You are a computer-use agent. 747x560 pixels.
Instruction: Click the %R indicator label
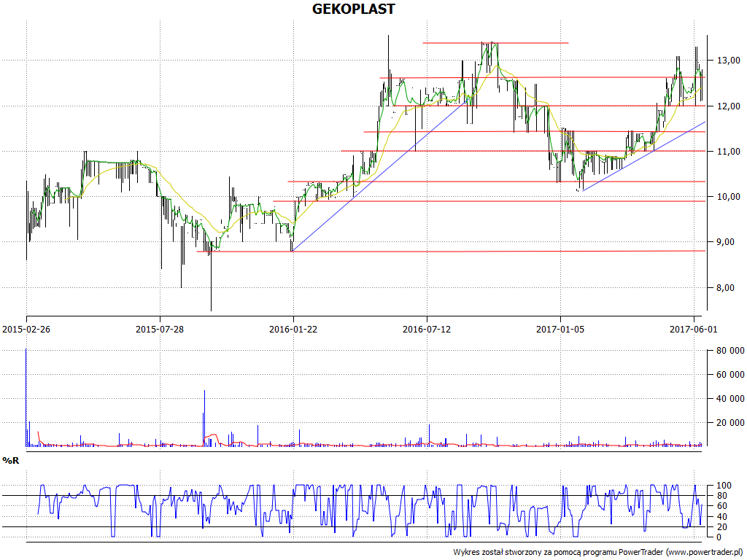click(x=10, y=461)
